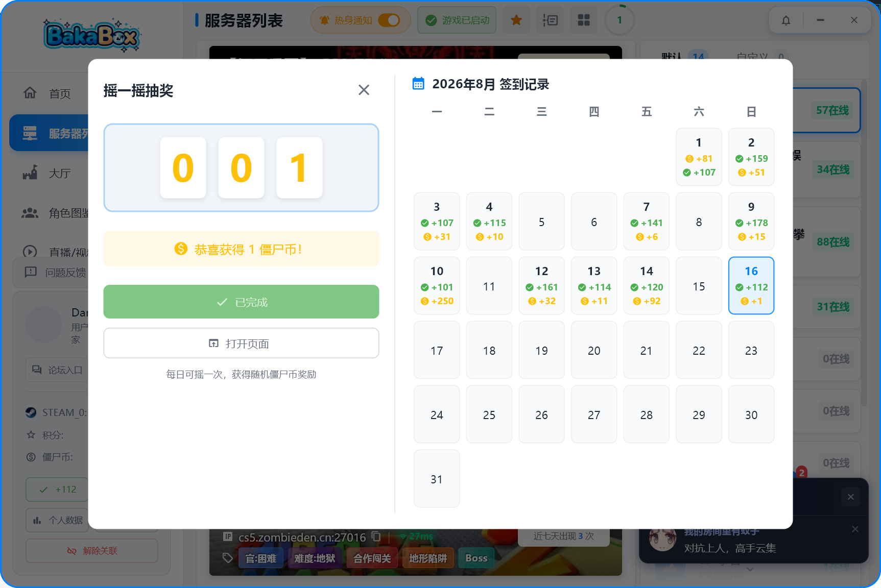Close the 摇一摇抽奖 dialog
The height and width of the screenshot is (588, 881).
click(364, 90)
